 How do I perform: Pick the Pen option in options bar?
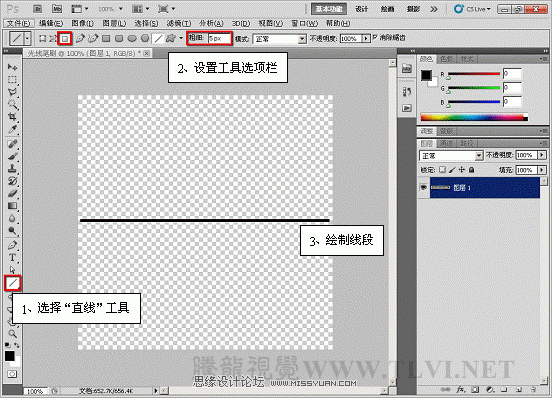click(80, 38)
